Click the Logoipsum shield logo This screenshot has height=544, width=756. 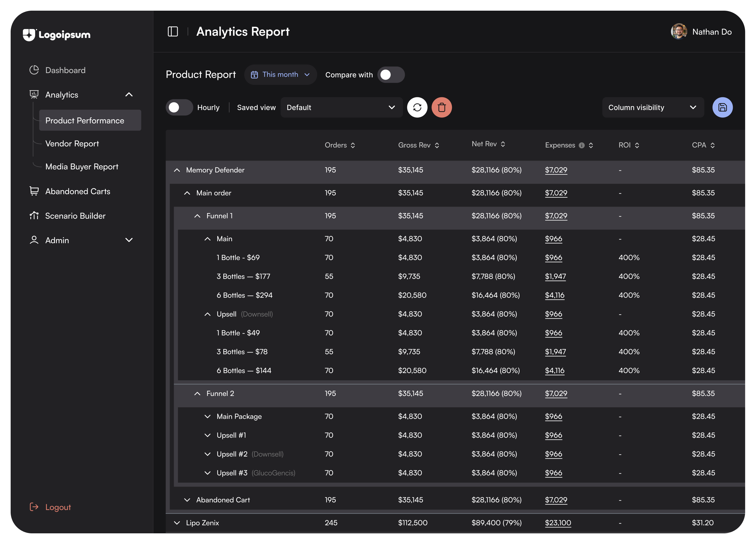[x=29, y=35]
